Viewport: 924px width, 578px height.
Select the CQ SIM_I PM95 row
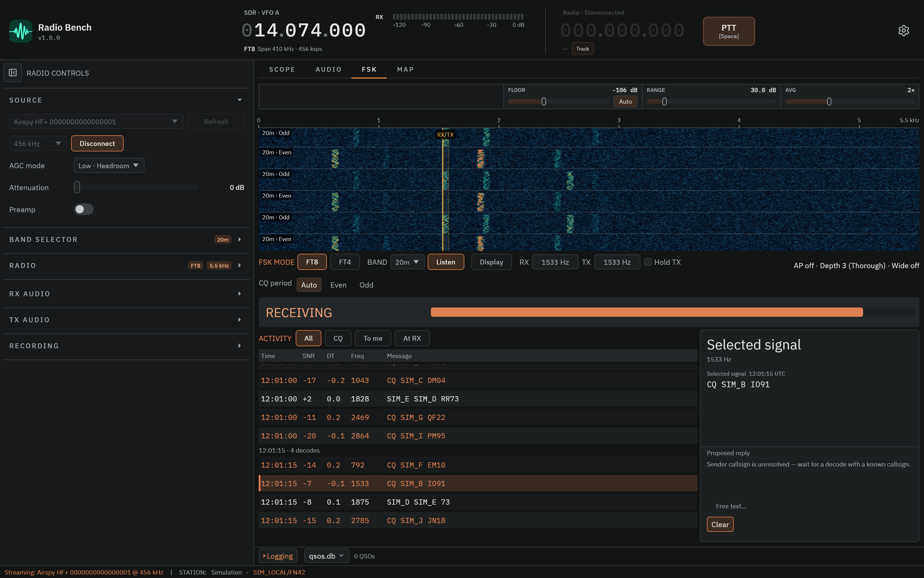tap(478, 436)
